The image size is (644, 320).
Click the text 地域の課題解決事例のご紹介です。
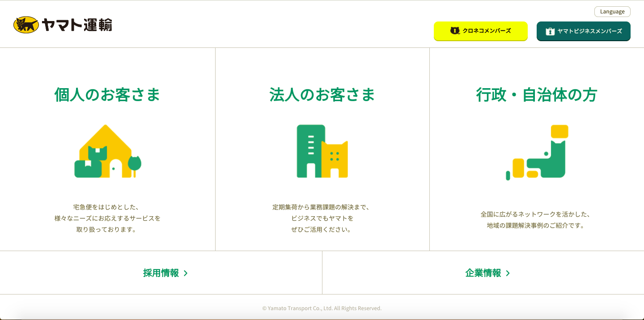(536, 226)
